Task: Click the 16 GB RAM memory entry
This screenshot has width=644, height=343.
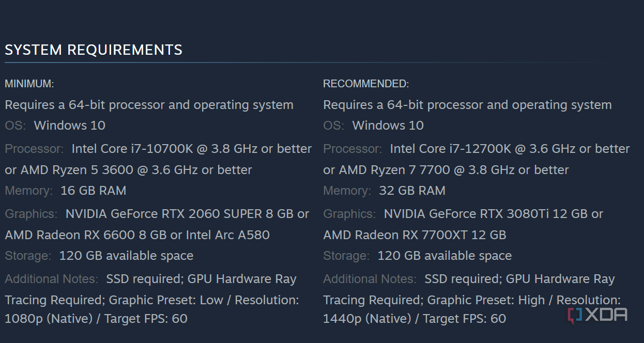Action: pyautogui.click(x=93, y=191)
